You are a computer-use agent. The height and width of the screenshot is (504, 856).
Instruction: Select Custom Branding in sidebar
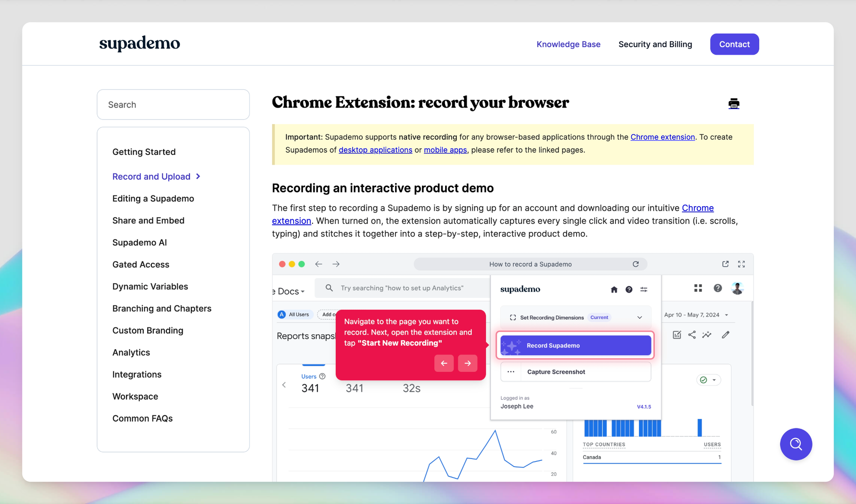(x=148, y=330)
